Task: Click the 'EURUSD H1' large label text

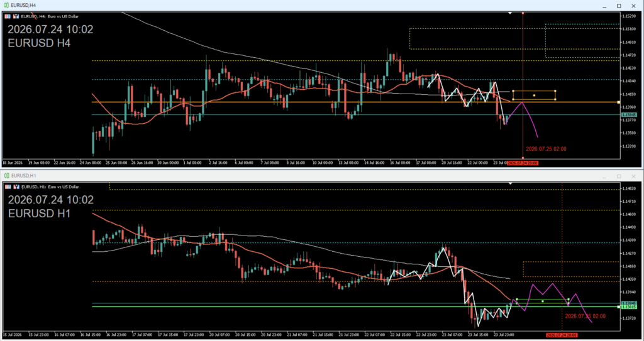Action: (39, 214)
